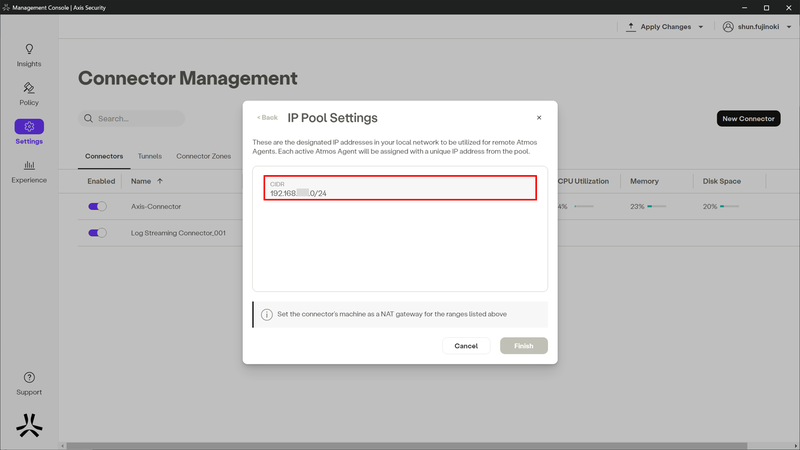
Task: Click the 23% memory value
Action: point(637,206)
